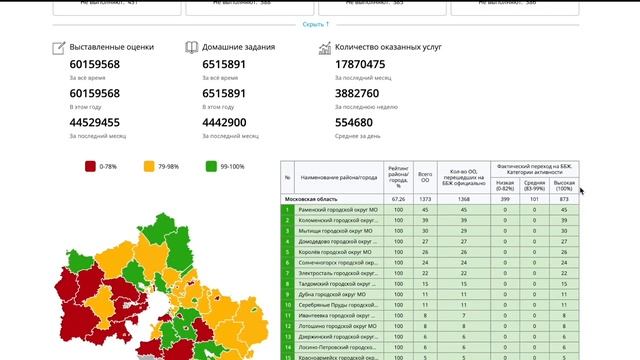Click the chart icon beside Количество оказанных услуг
This screenshot has width=640, height=360.
(324, 48)
